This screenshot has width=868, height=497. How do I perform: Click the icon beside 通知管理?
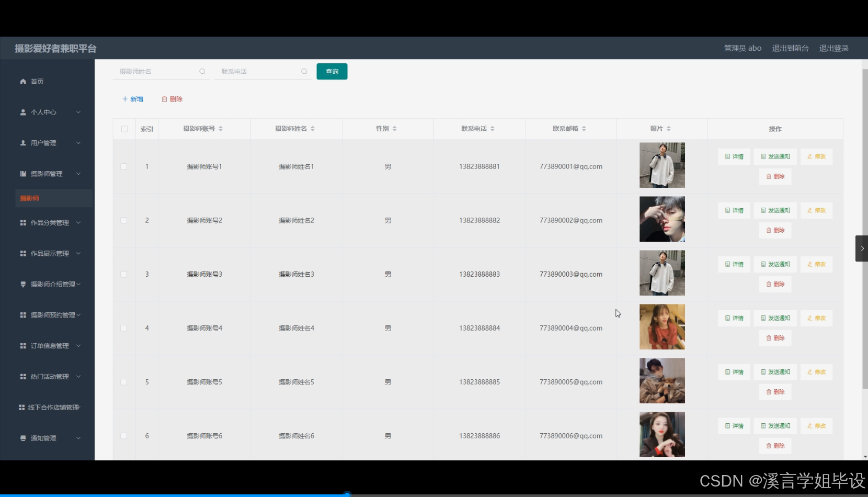tap(23, 438)
